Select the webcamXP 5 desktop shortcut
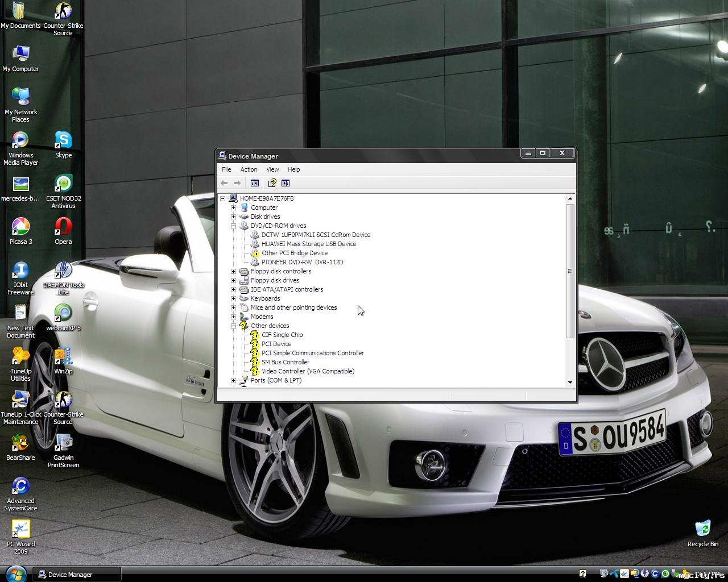728x582 pixels. (x=63, y=318)
